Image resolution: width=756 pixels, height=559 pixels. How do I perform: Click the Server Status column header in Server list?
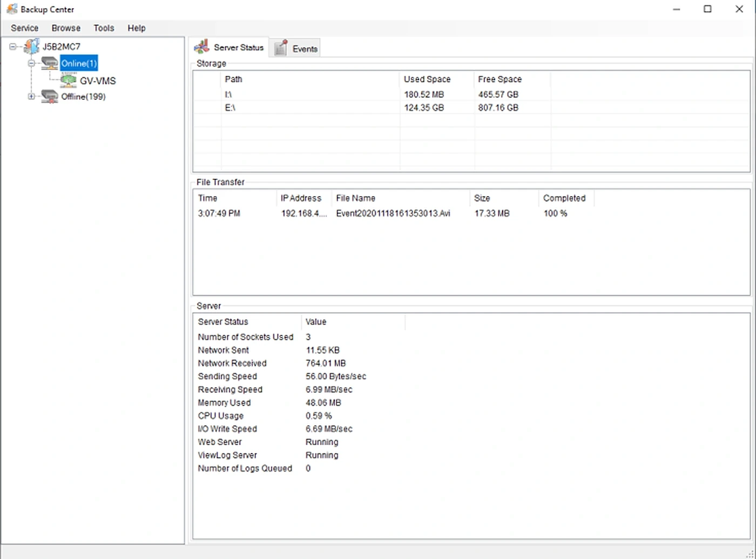pyautogui.click(x=247, y=322)
